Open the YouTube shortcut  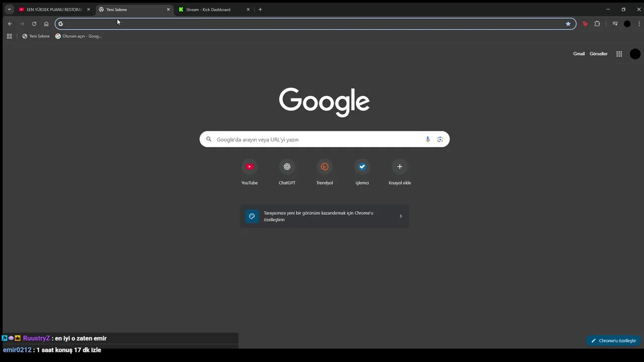coord(250,172)
